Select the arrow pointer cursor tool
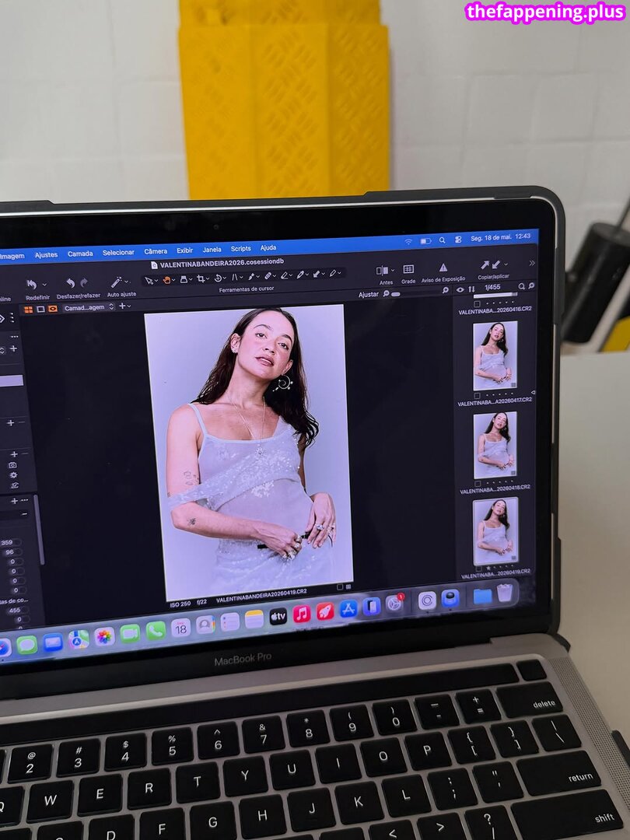Screen dimensions: 630x840 coord(149,280)
